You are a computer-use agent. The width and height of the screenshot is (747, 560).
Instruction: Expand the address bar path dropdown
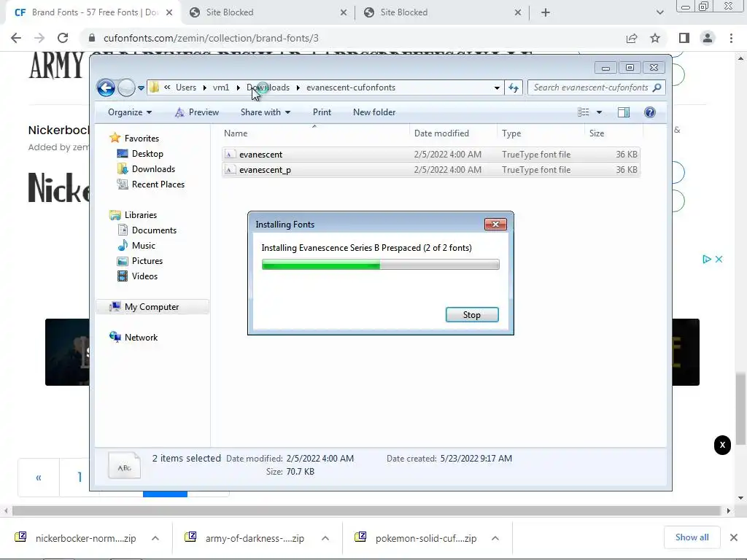[497, 87]
